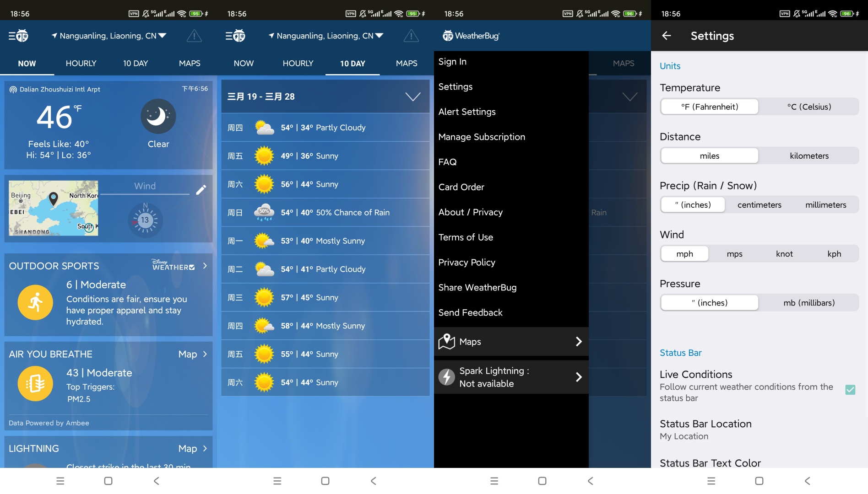
Task: Select Alert Settings from the menu
Action: (467, 112)
